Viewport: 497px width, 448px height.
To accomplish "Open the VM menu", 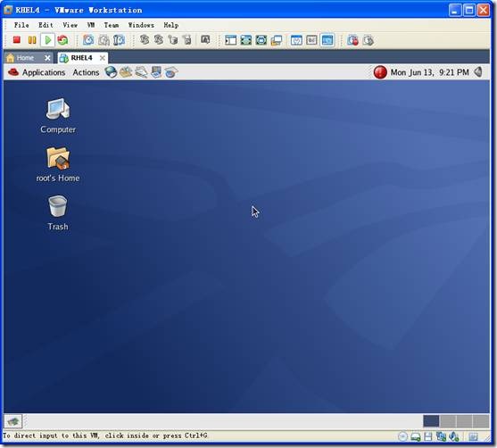I will (91, 25).
